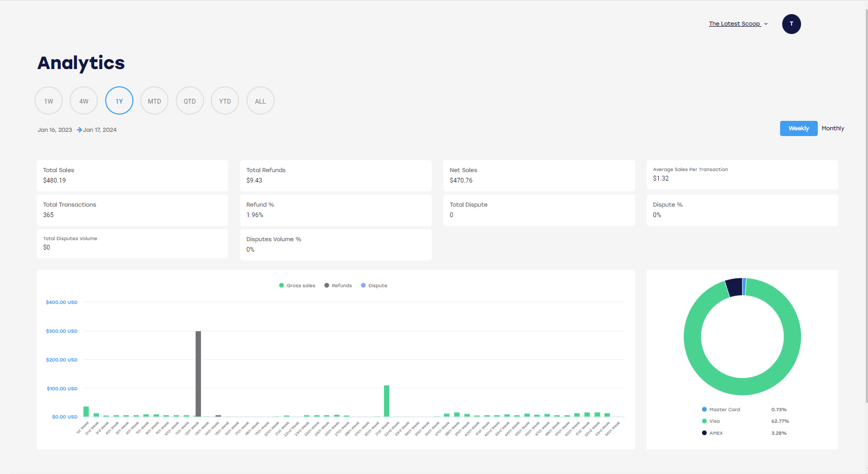Select the ALL time range
This screenshot has width=868, height=474.
click(x=261, y=100)
